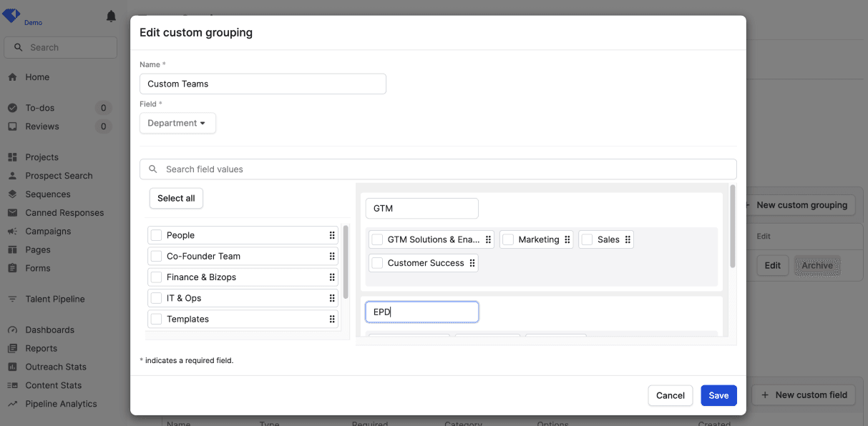
Task: Open Talent Pipeline in the sidebar
Action: 54,299
